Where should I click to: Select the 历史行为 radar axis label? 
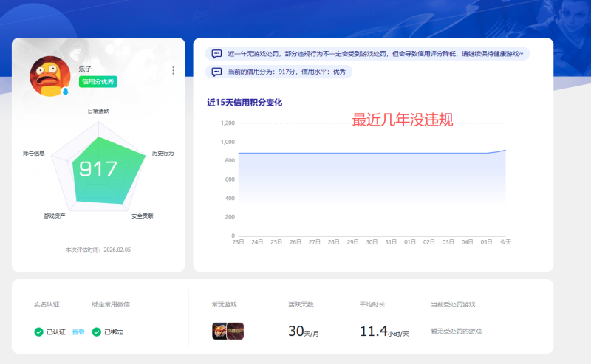tap(163, 153)
